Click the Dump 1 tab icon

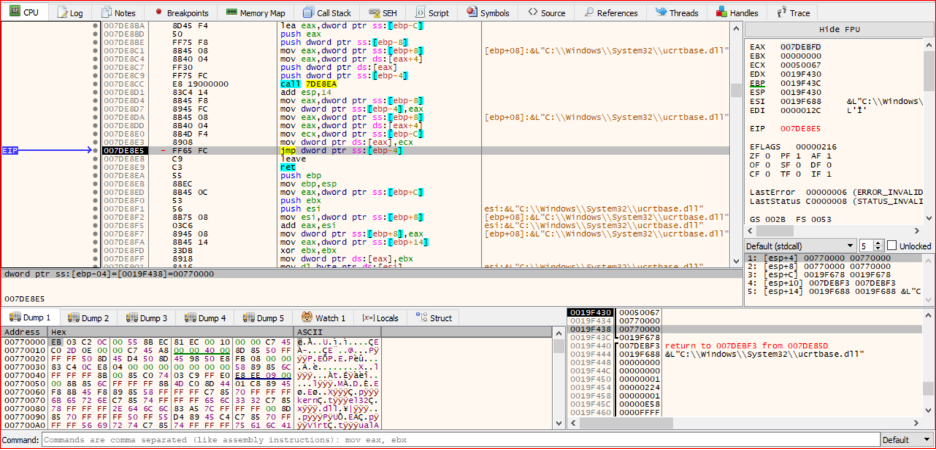tap(14, 318)
